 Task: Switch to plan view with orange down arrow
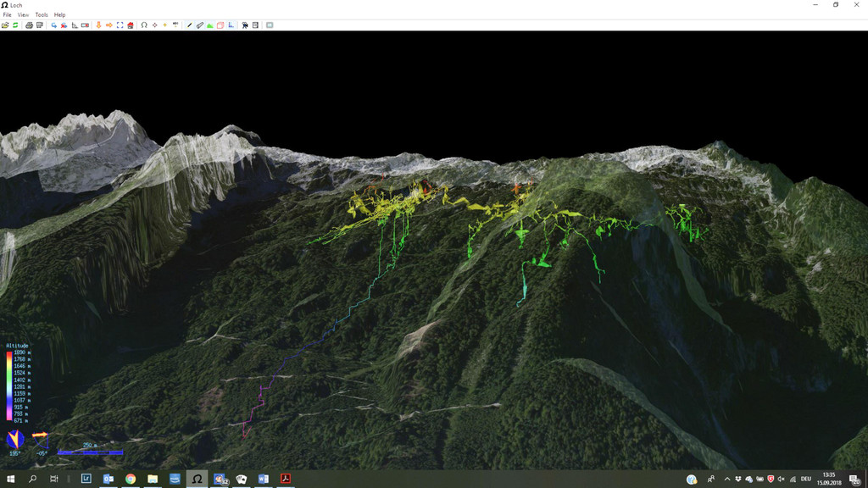pyautogui.click(x=98, y=25)
